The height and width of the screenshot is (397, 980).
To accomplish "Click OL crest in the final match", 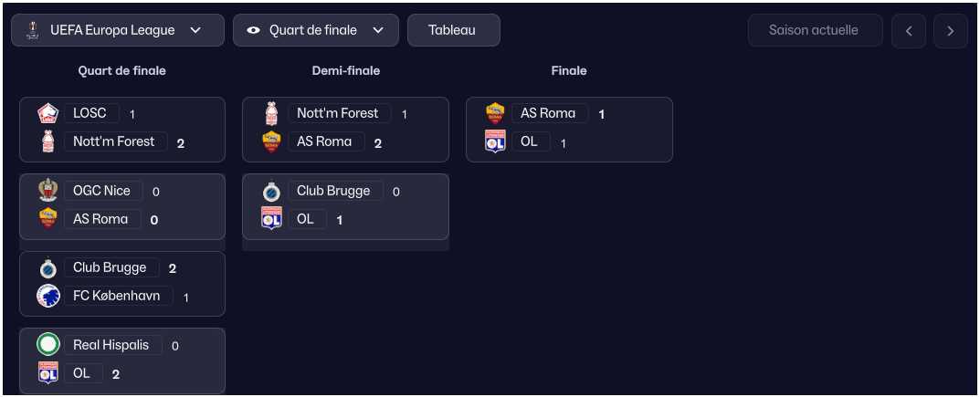I will [x=495, y=141].
